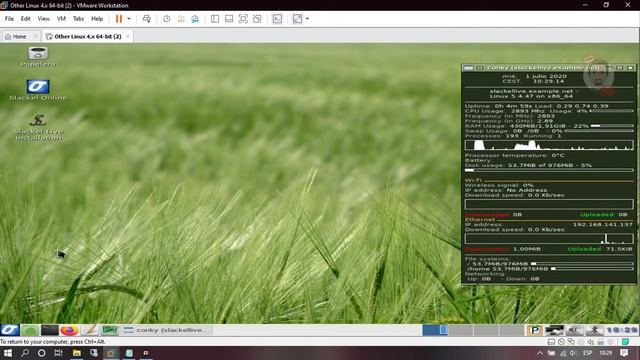Click the VMware message log icon

[x=625, y=342]
